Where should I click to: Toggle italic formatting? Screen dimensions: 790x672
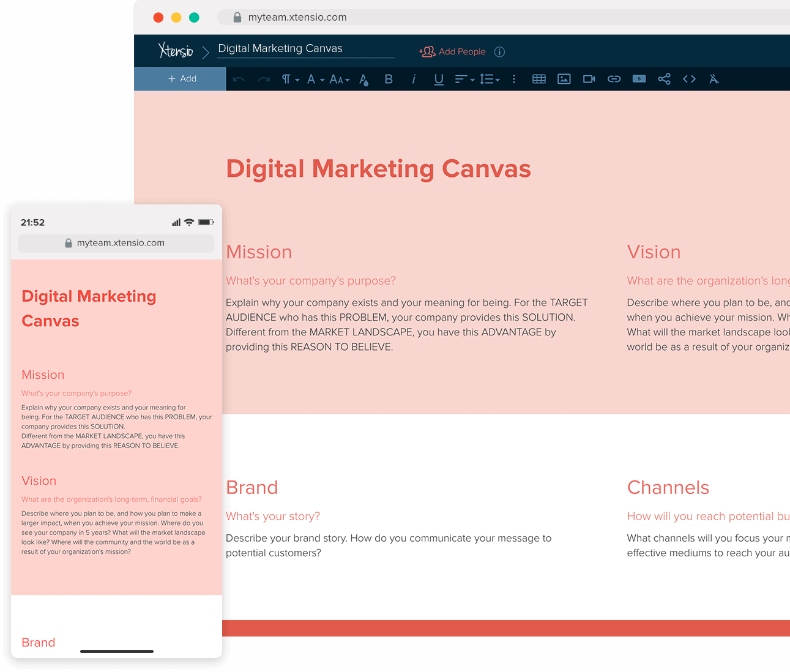[414, 79]
